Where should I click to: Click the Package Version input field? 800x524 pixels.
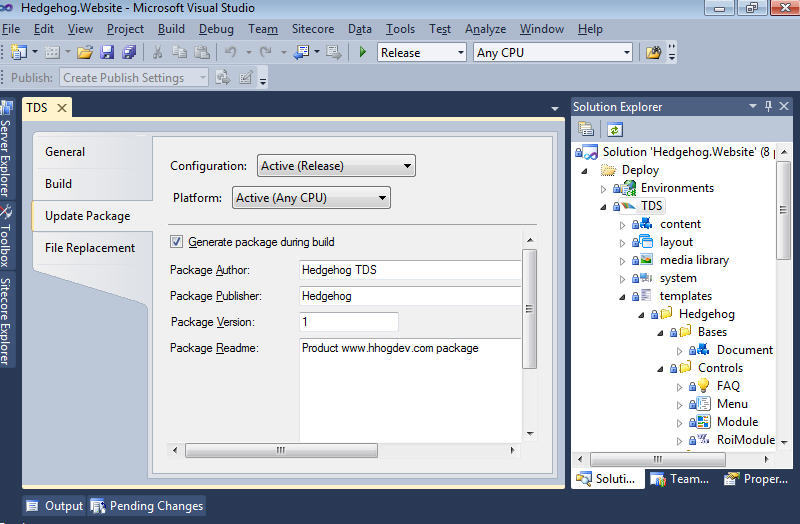coord(348,322)
